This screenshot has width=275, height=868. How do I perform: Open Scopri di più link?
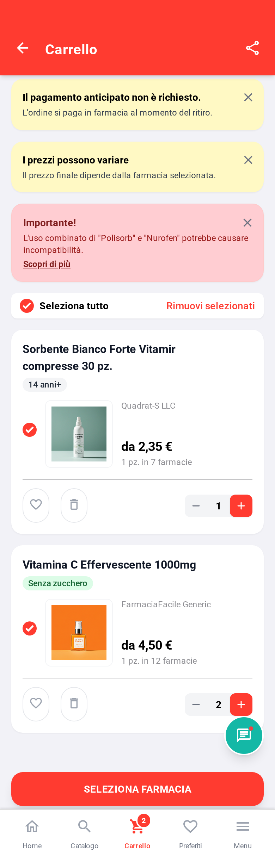47,264
